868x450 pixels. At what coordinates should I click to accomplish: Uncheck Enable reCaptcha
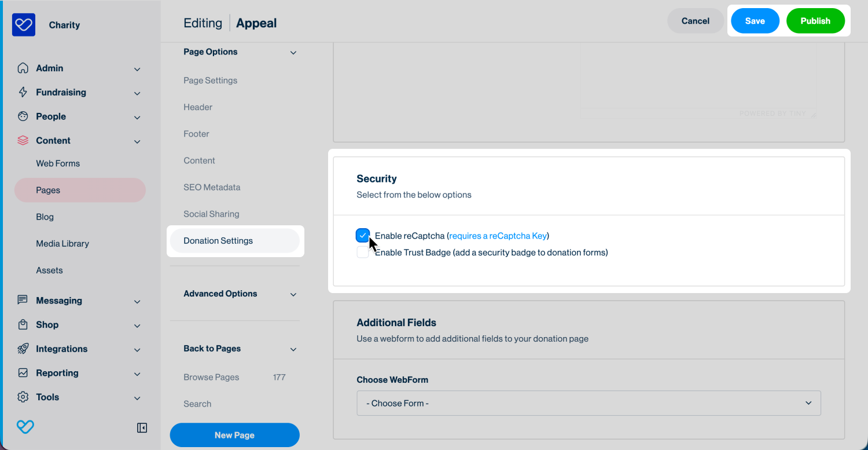[363, 235]
